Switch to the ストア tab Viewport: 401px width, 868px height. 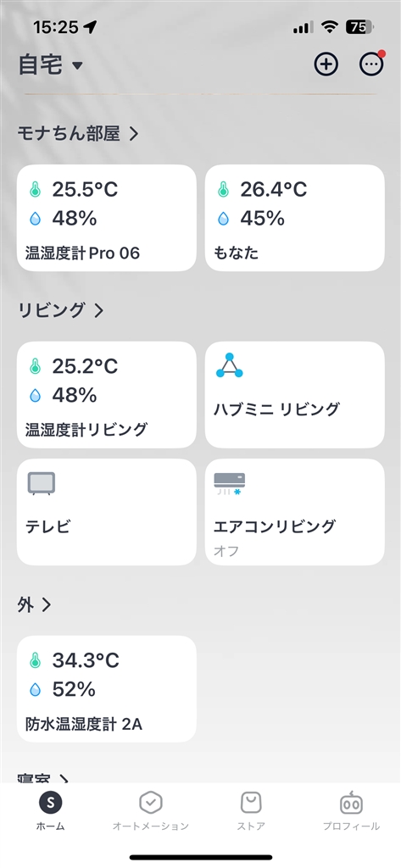click(x=251, y=810)
